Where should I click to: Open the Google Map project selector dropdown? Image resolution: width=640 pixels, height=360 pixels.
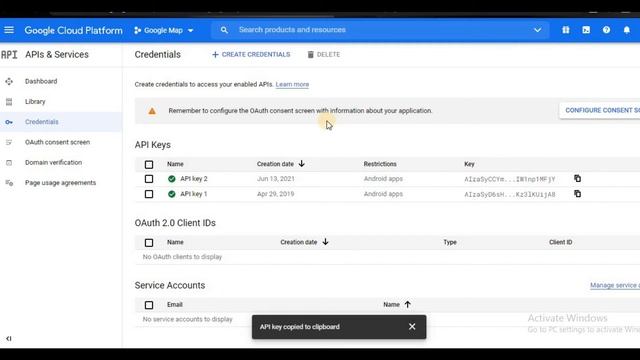(x=164, y=30)
